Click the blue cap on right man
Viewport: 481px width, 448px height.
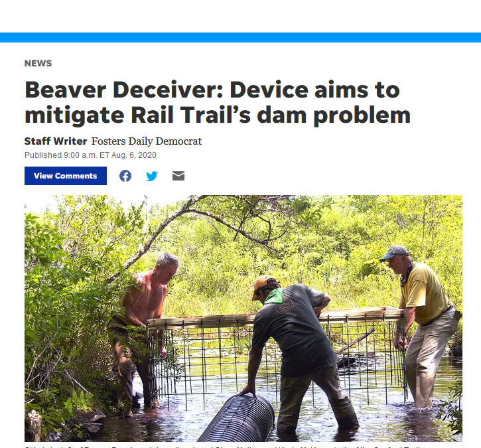(395, 252)
